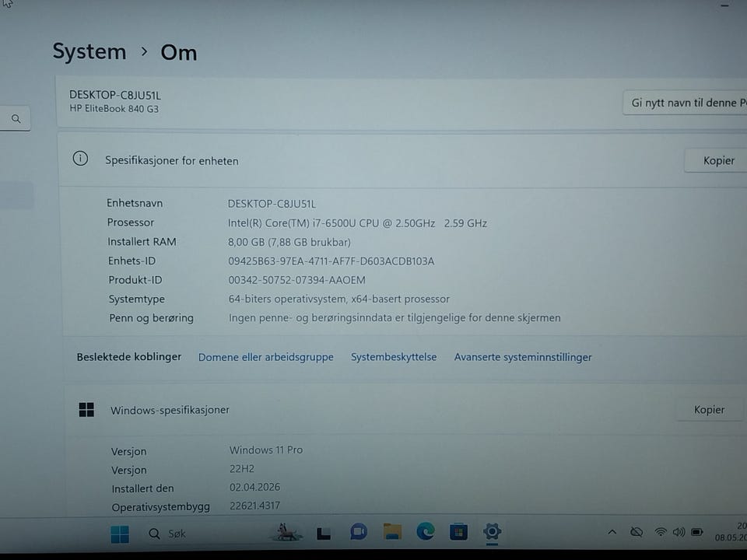
Task: Click the volume speaker tray icon
Action: tap(679, 532)
